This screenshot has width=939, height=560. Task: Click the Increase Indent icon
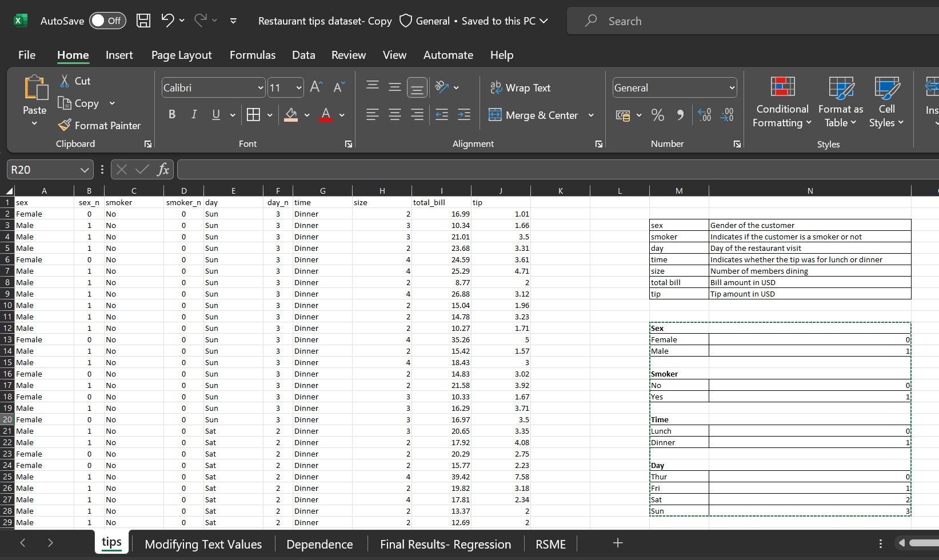(x=464, y=115)
